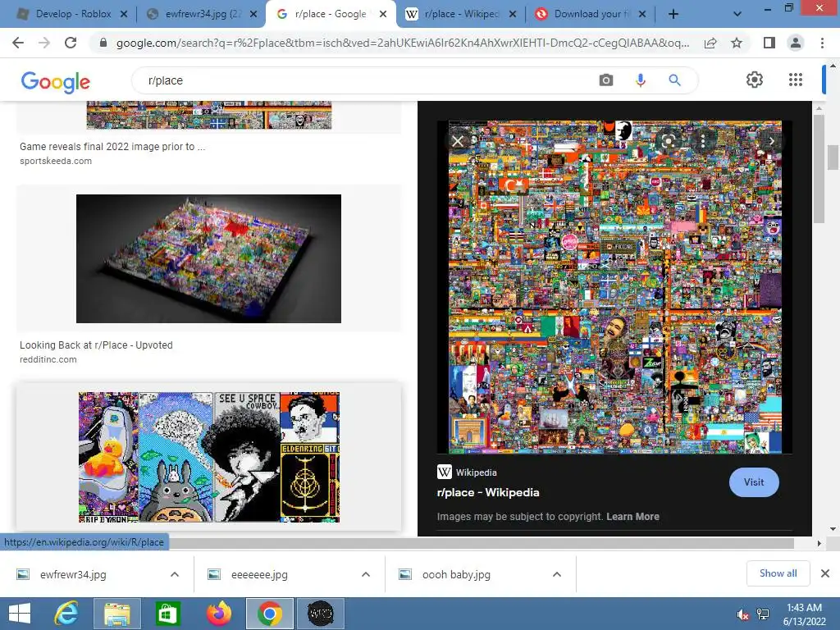Open the Windows Start menu
The image size is (840, 630).
pos(20,614)
